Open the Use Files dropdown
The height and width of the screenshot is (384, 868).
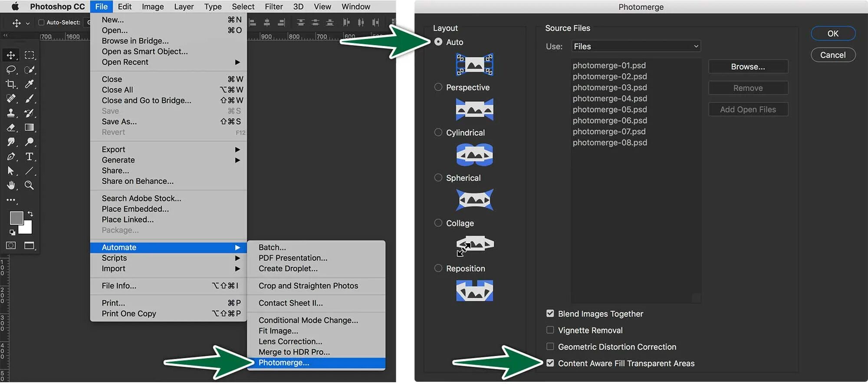tap(636, 46)
